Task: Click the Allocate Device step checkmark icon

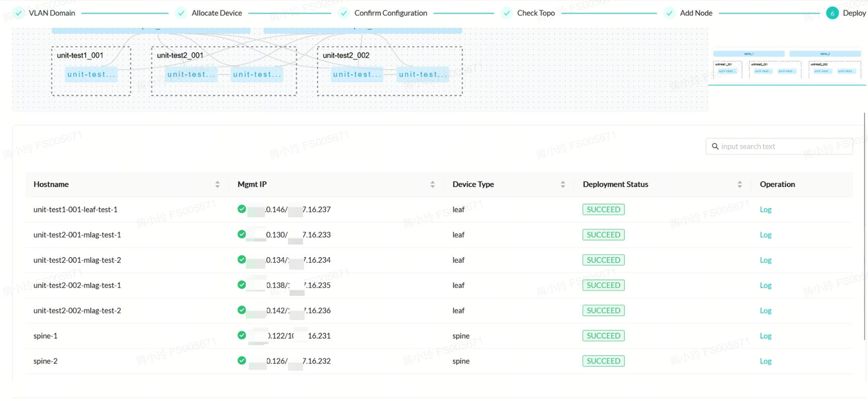Action: pos(181,13)
